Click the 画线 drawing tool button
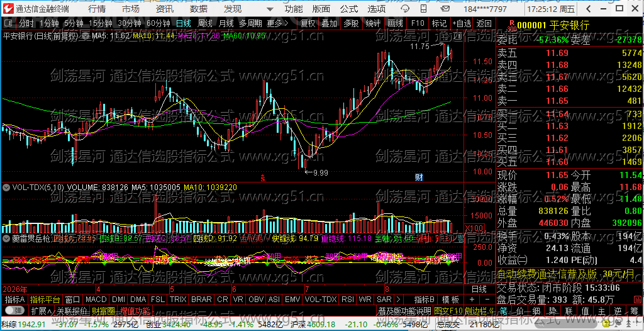 tap(396, 23)
